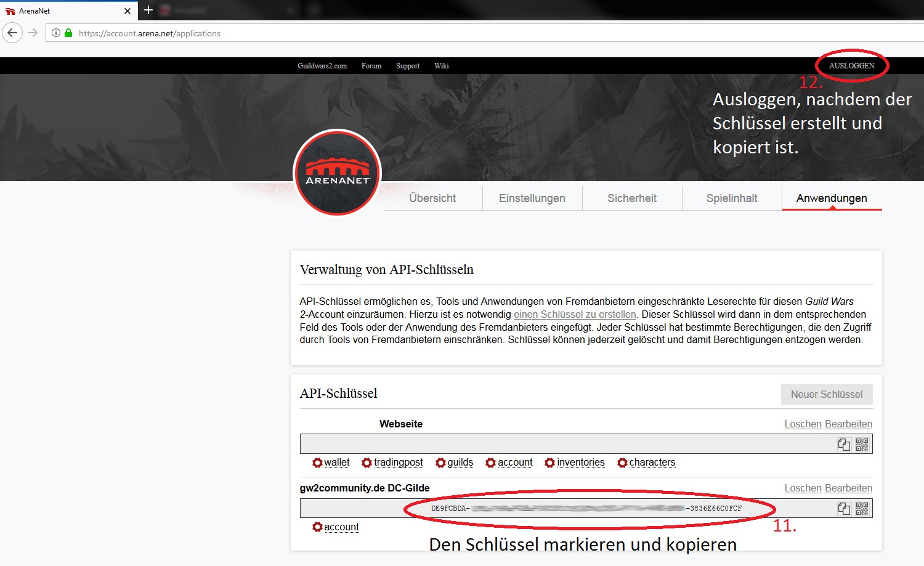Delete the Webseite key via Löschen
Screen dimensions: 924x566
(803, 424)
